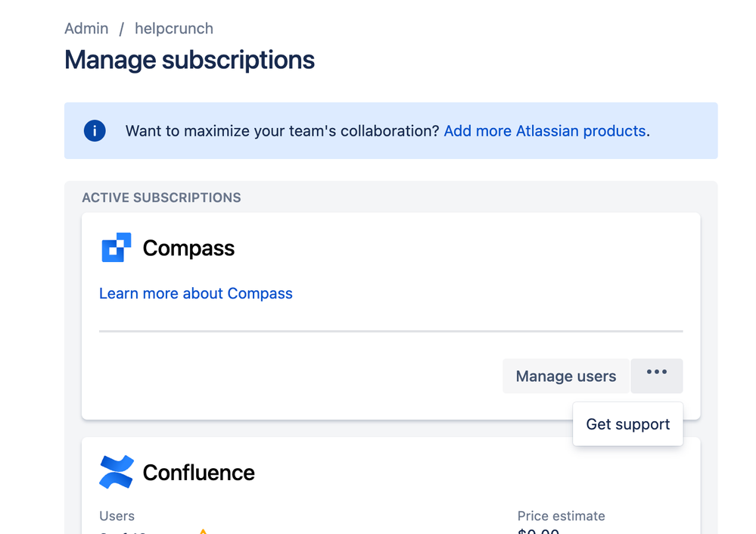Click the info icon in banner
The height and width of the screenshot is (534, 756).
point(95,131)
